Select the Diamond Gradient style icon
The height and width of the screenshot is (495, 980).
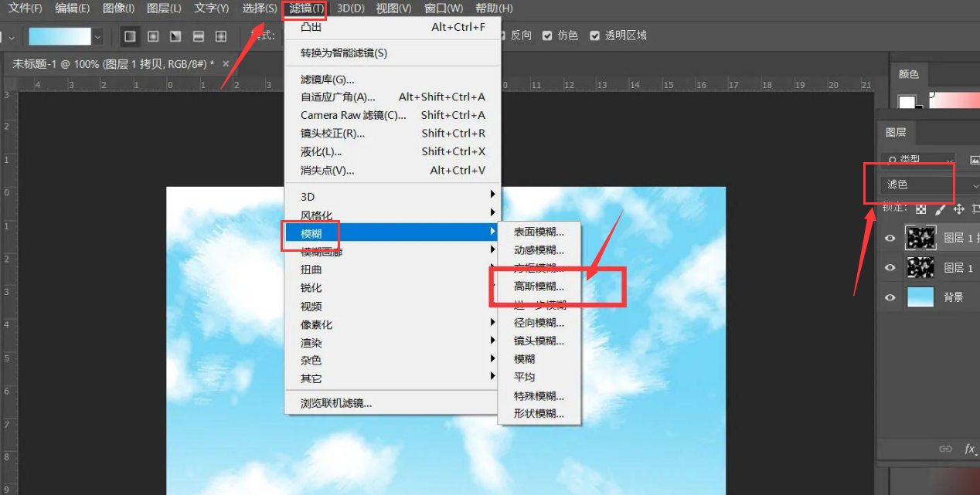pos(221,36)
